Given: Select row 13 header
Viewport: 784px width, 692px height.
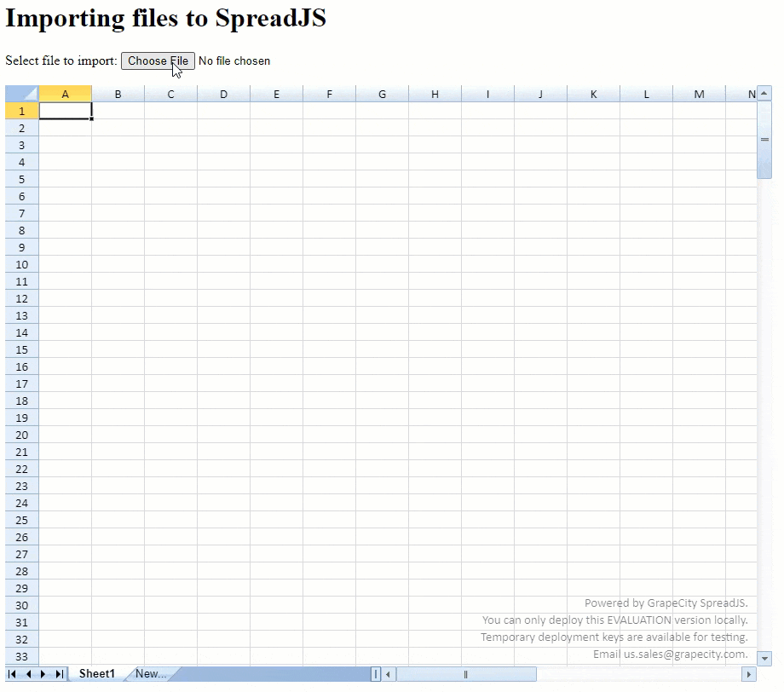Looking at the screenshot, I should pyautogui.click(x=22, y=315).
